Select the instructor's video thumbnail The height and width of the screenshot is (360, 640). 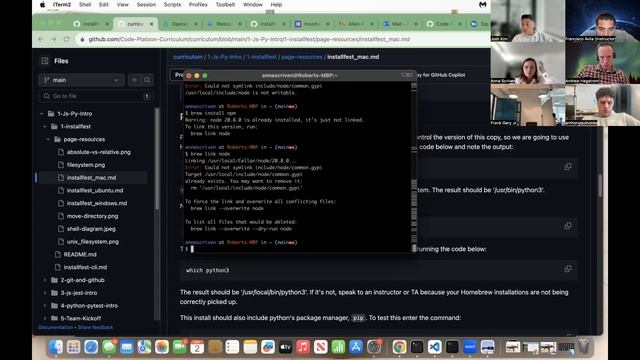click(x=602, y=21)
